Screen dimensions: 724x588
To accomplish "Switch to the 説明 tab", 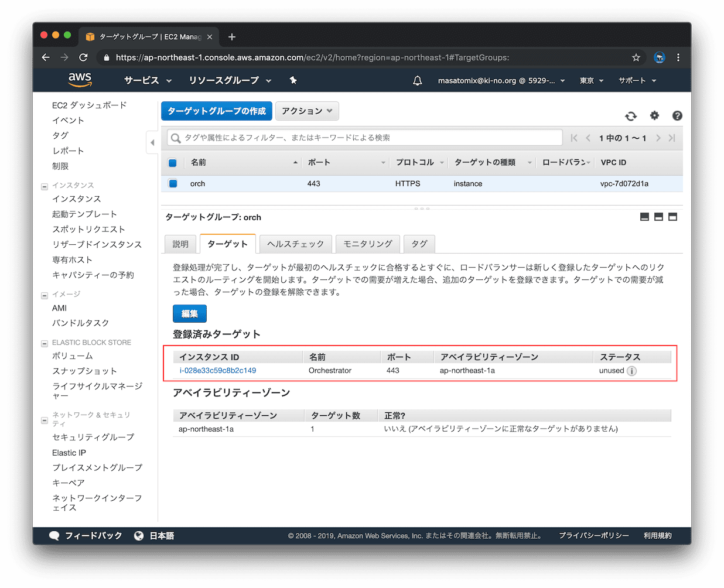I will (180, 244).
